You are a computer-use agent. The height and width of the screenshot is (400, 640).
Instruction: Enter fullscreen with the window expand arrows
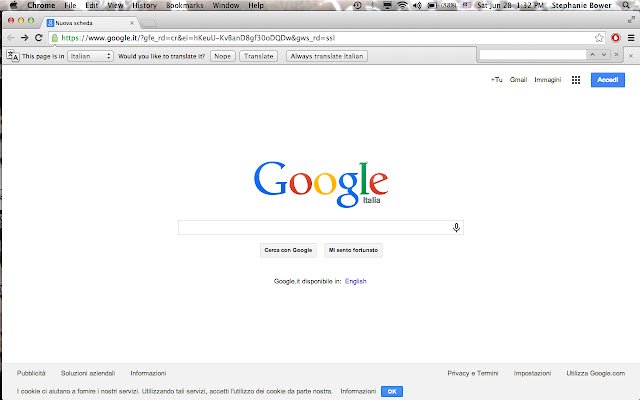coord(631,19)
